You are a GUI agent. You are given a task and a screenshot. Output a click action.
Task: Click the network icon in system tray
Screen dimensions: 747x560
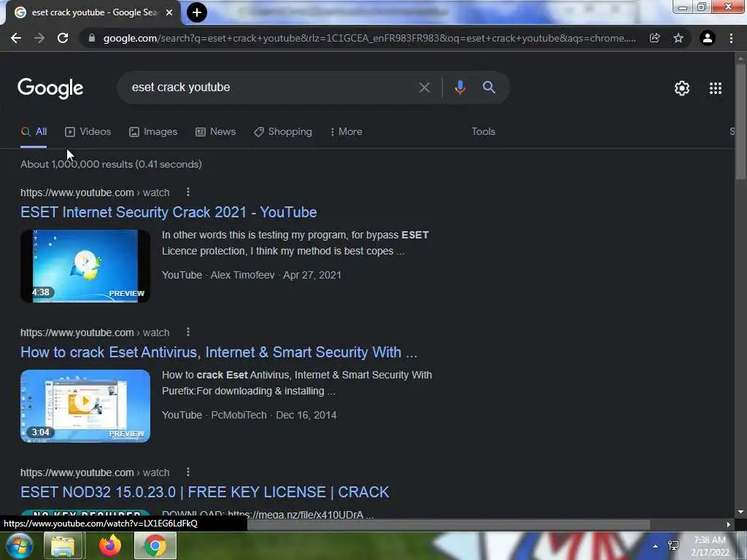pyautogui.click(x=673, y=545)
